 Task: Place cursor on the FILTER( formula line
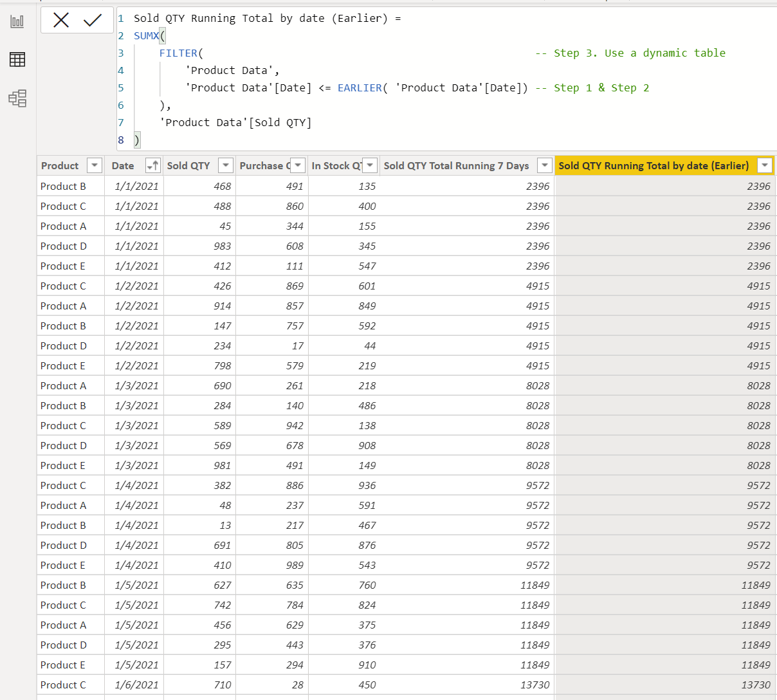181,53
